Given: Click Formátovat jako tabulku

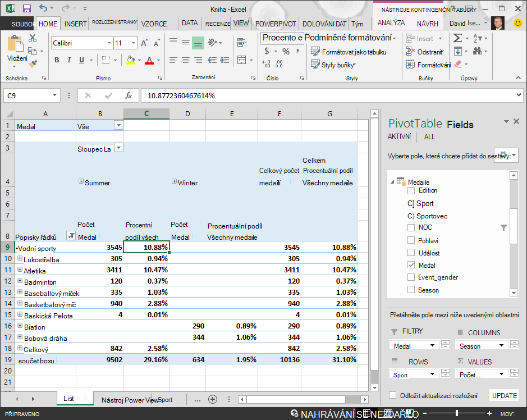Looking at the screenshot, I should click(x=349, y=52).
